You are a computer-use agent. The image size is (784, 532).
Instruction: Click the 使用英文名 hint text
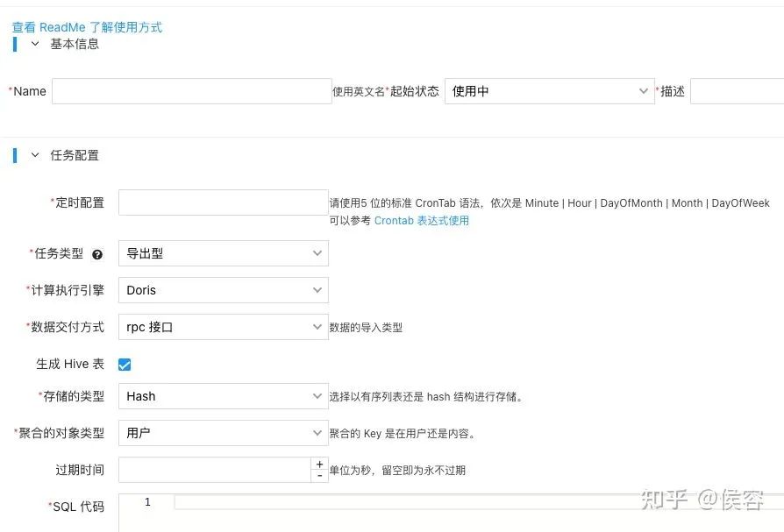pos(359,91)
